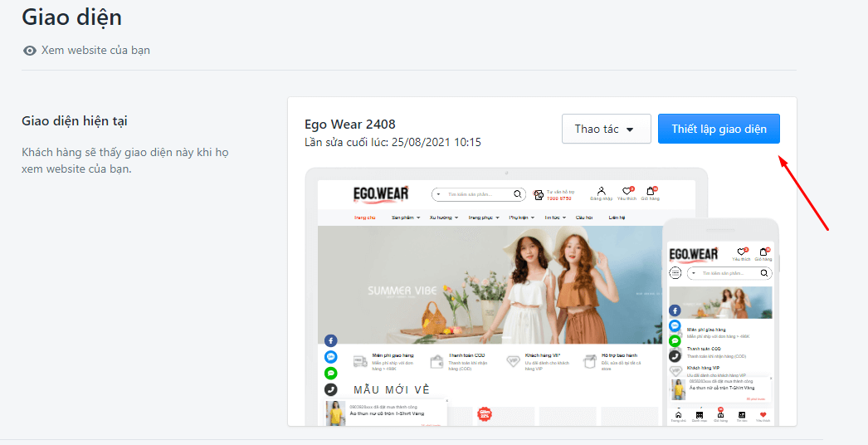The width and height of the screenshot is (868, 445).
Task: Click yellow T-shirt thumbnail in desktop preview popup
Action: click(335, 413)
